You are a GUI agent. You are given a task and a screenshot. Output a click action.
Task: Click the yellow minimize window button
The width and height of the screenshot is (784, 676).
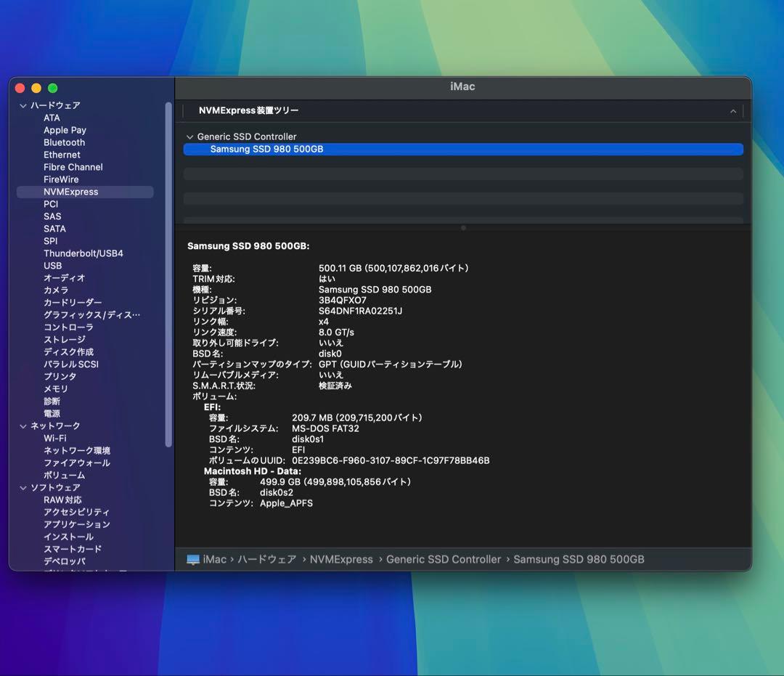tap(36, 88)
